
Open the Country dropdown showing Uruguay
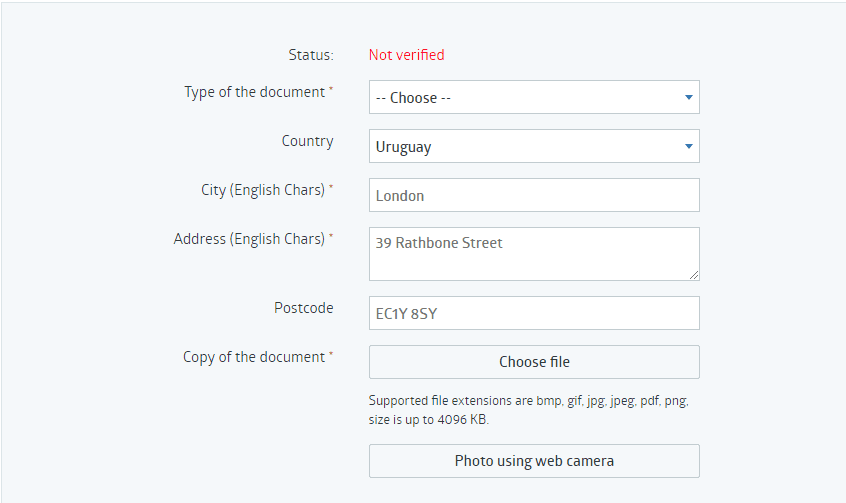tap(534, 146)
